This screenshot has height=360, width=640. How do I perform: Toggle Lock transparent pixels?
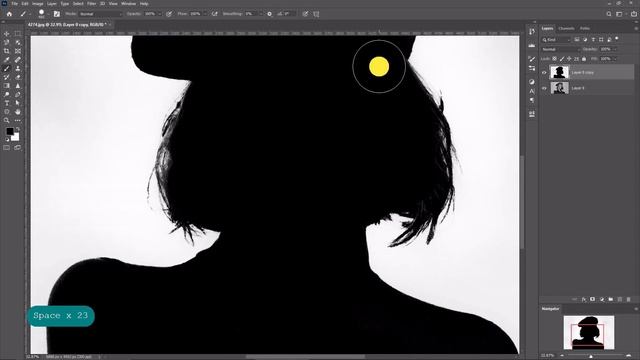point(554,59)
